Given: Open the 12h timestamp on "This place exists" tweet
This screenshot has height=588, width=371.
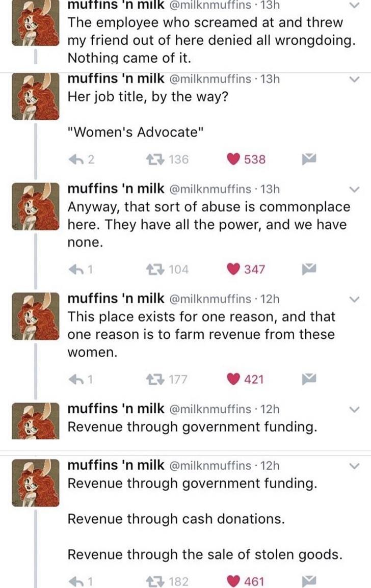Looking at the screenshot, I should [269, 299].
